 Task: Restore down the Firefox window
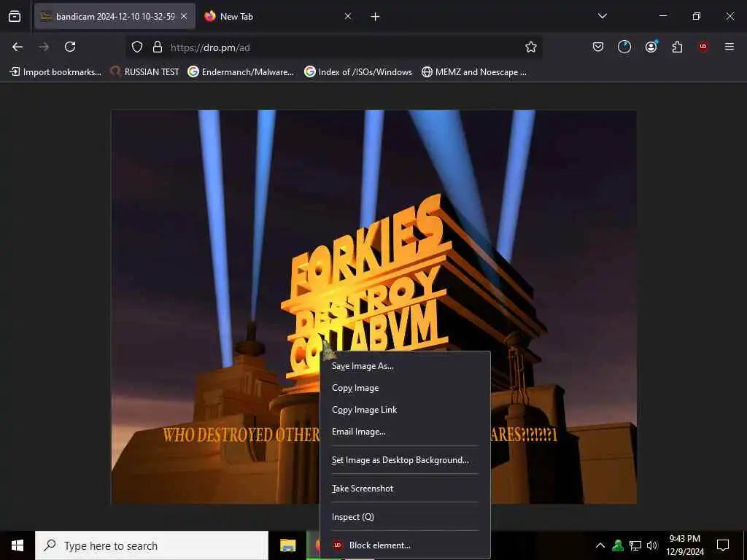(697, 16)
